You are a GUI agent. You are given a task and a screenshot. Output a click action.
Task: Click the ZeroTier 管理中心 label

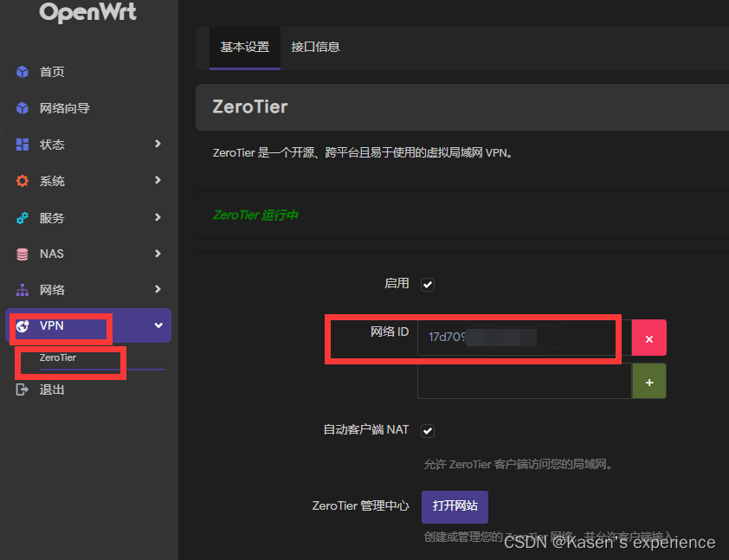point(360,505)
